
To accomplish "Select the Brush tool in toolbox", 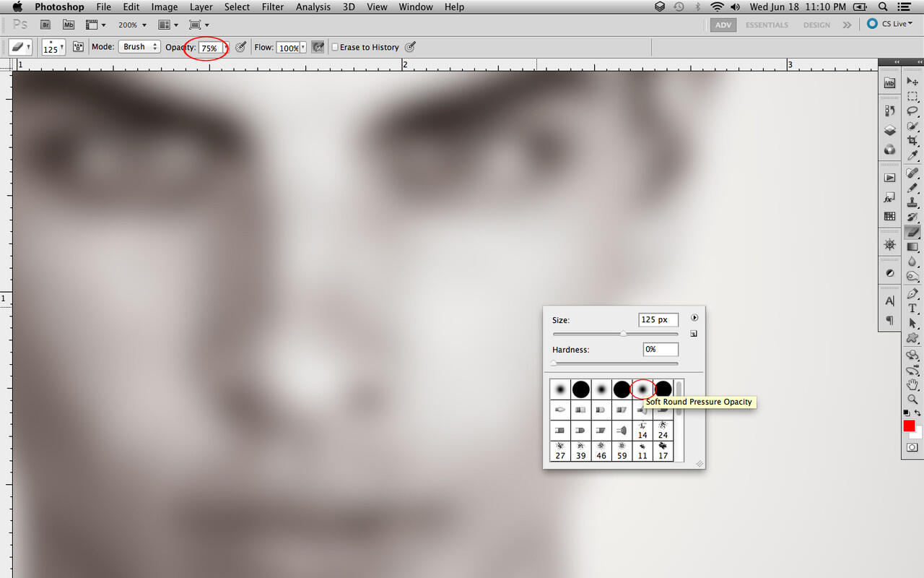I will click(x=912, y=188).
